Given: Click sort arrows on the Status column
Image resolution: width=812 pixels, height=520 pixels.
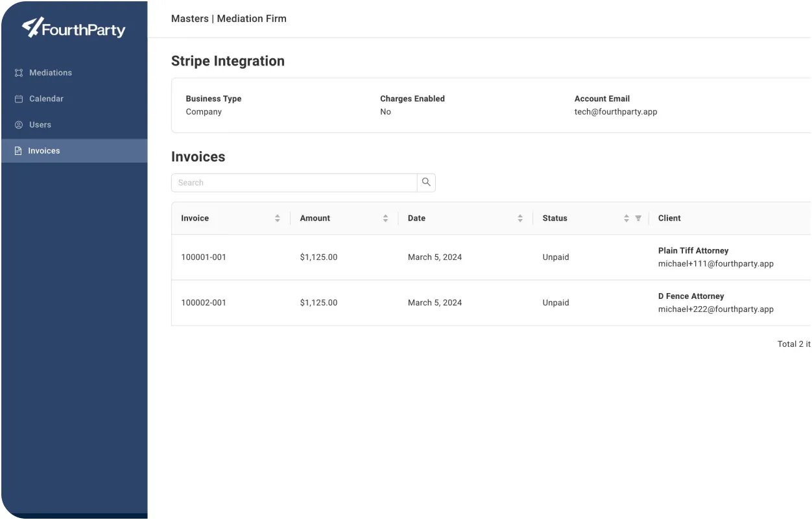Looking at the screenshot, I should [x=626, y=219].
